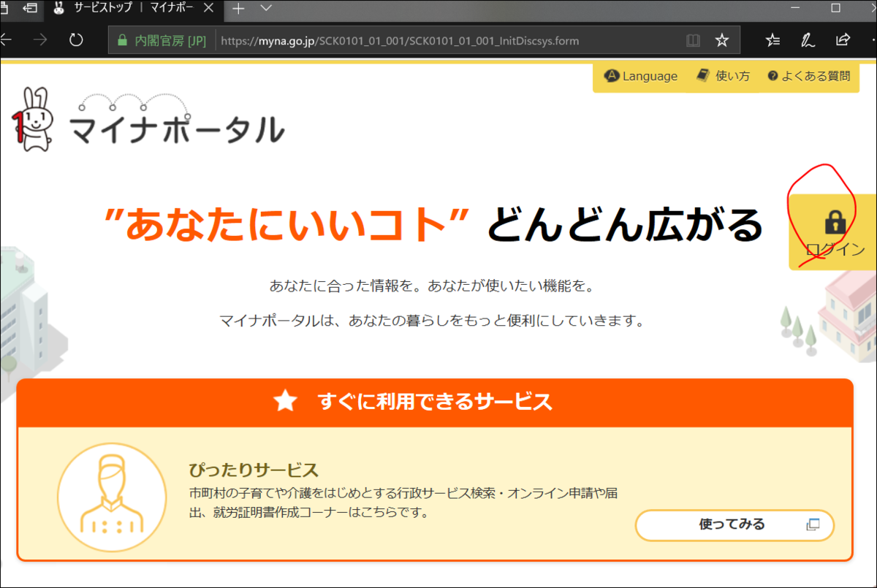
Task: Open reading view book icon
Action: (x=693, y=40)
